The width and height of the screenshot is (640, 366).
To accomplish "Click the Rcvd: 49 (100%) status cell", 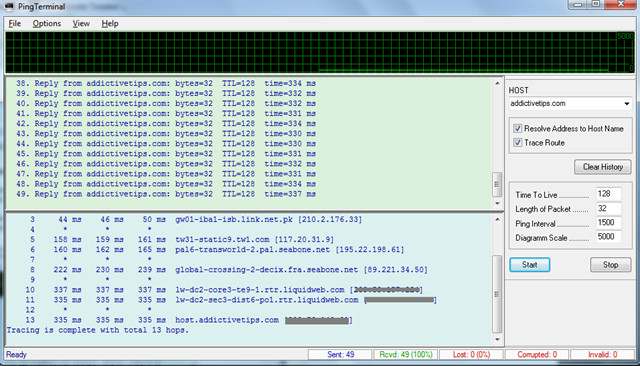I will pyautogui.click(x=406, y=355).
